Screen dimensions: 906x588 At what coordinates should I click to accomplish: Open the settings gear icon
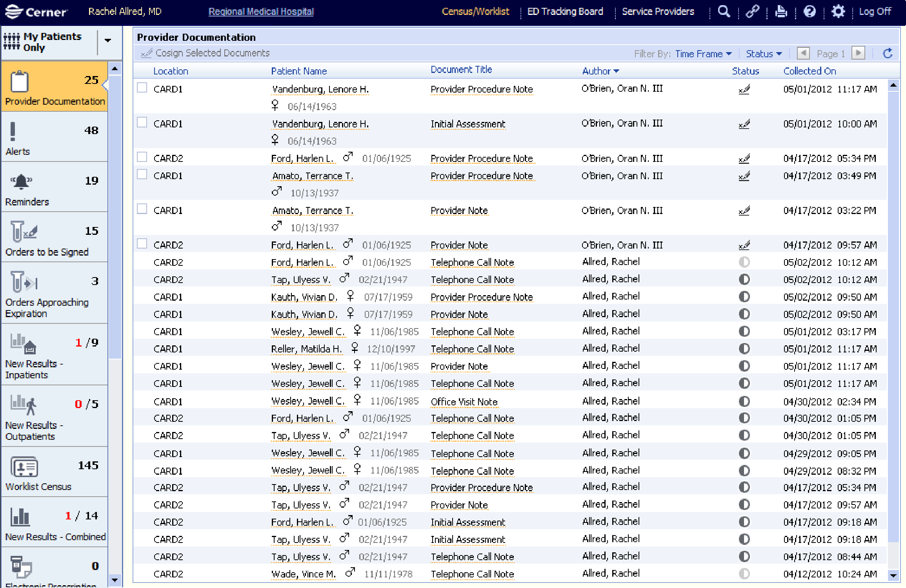(x=838, y=11)
